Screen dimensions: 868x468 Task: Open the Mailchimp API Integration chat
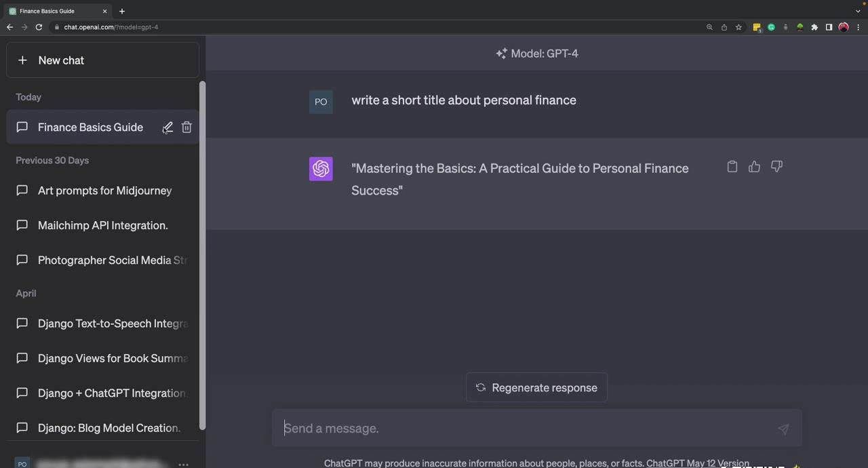pyautogui.click(x=102, y=225)
